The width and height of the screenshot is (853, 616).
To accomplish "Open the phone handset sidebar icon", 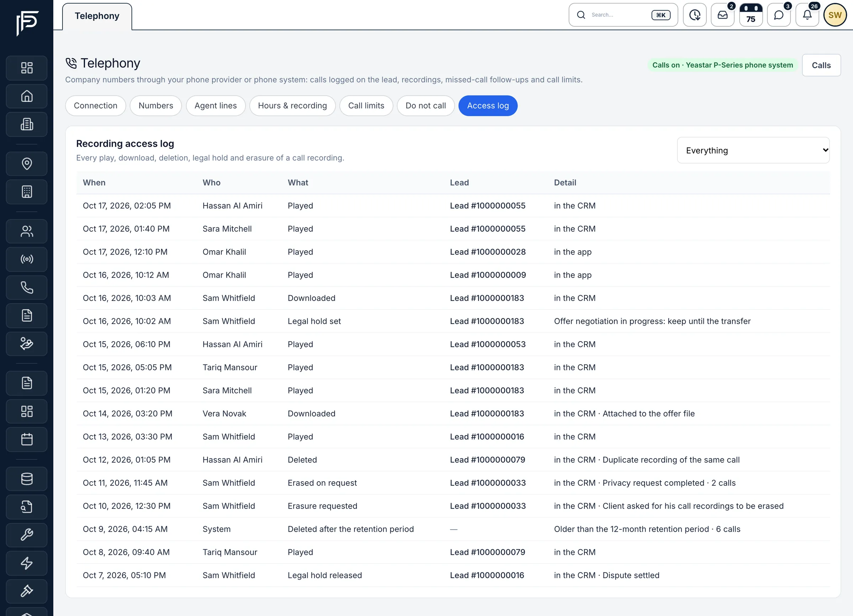I will coord(27,287).
